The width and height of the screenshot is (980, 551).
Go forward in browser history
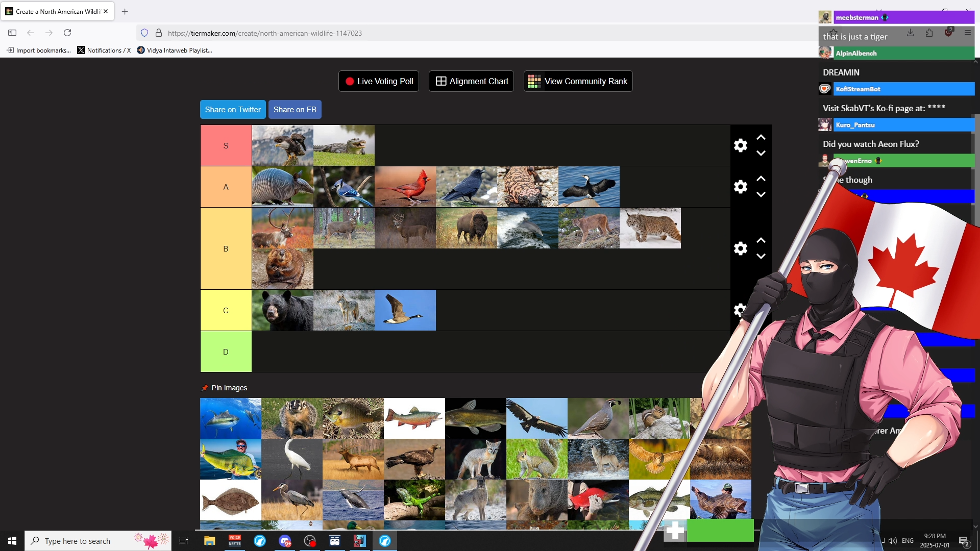tap(49, 33)
